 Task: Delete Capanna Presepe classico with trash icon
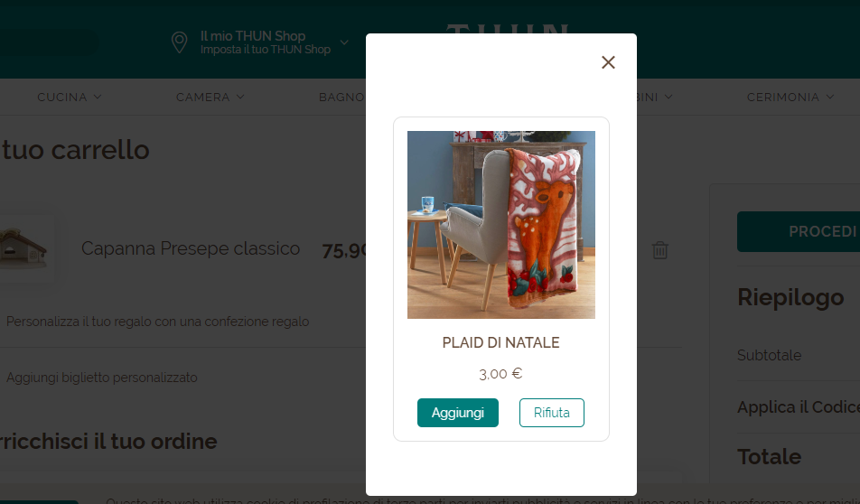pyautogui.click(x=659, y=250)
